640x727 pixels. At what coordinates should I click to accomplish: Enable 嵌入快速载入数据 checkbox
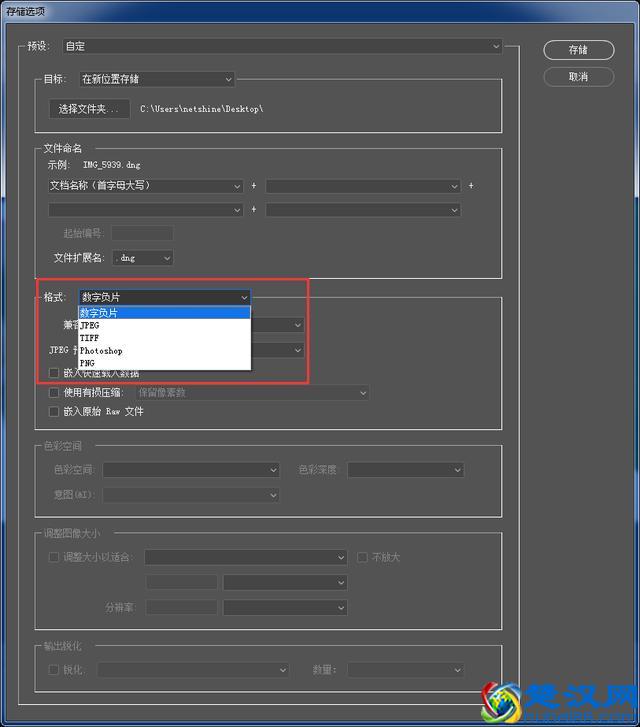[x=54, y=373]
